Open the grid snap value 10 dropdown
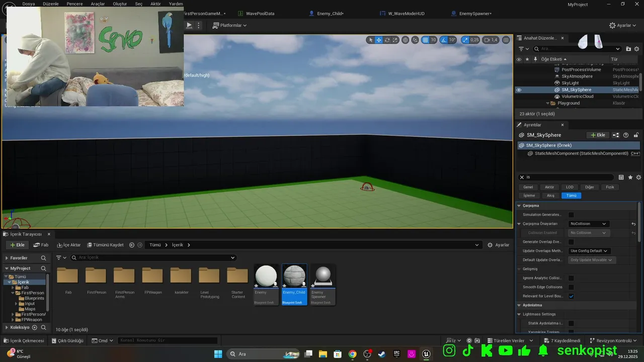This screenshot has width=644, height=362. click(433, 40)
